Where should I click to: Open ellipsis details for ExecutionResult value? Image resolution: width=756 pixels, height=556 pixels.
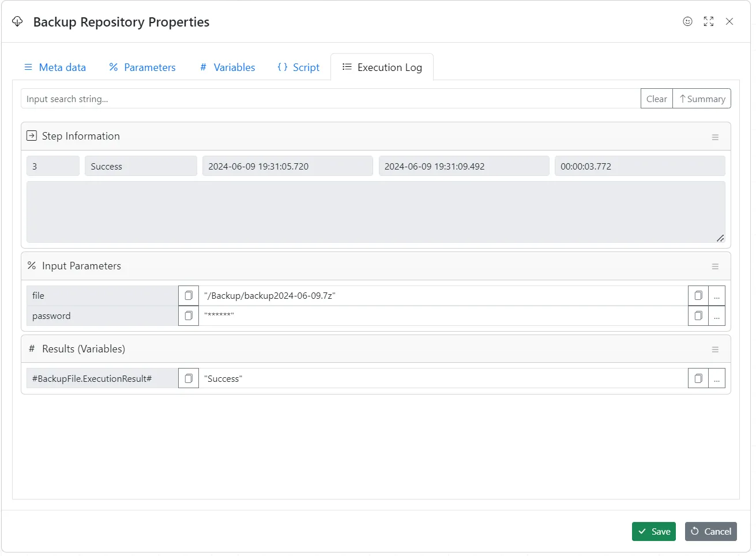(x=717, y=378)
